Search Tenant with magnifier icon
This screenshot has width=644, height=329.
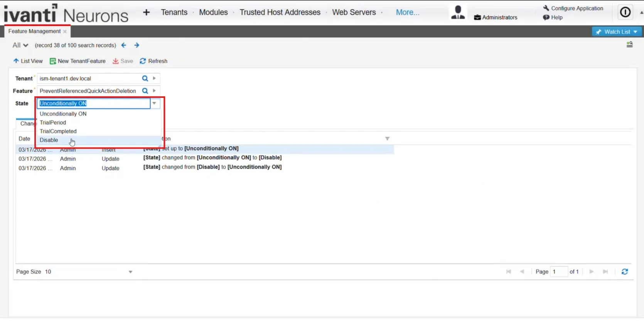(x=145, y=78)
